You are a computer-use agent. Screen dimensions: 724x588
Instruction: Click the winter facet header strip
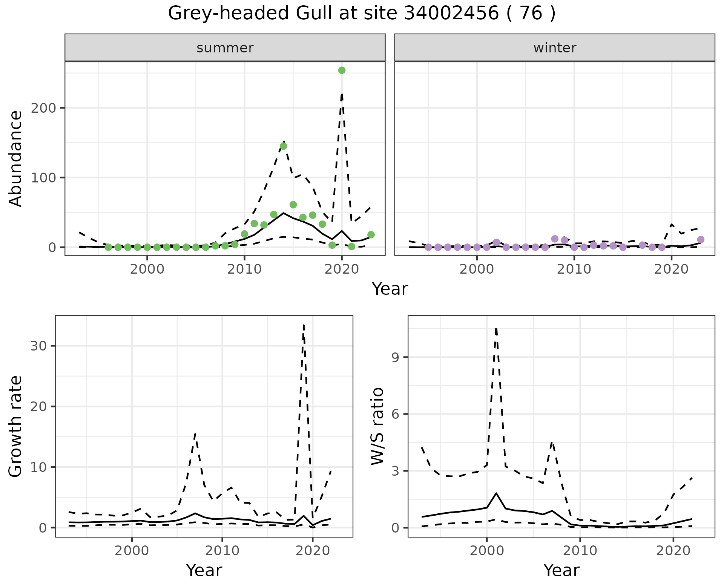(554, 48)
